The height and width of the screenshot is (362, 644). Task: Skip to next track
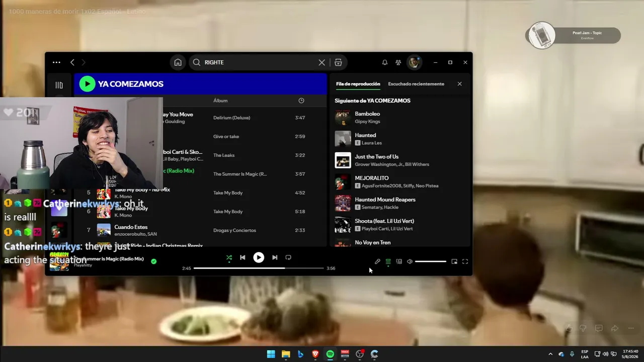point(275,257)
